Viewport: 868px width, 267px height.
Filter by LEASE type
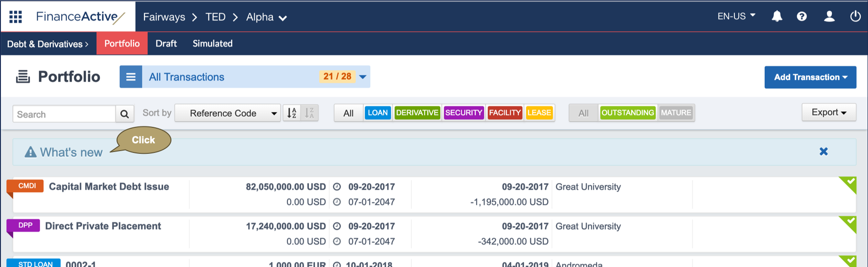click(539, 113)
